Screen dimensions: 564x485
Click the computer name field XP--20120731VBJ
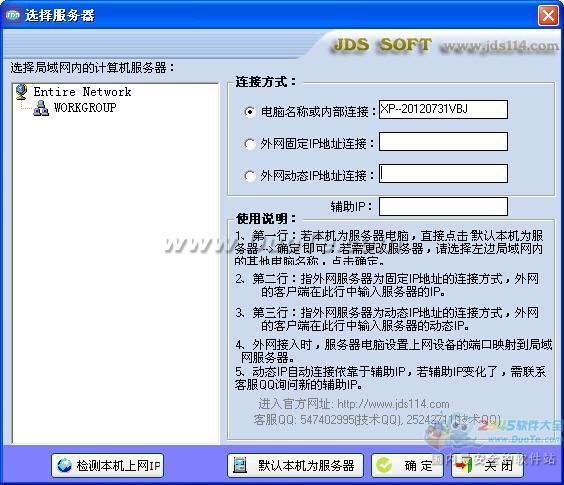pyautogui.click(x=443, y=109)
